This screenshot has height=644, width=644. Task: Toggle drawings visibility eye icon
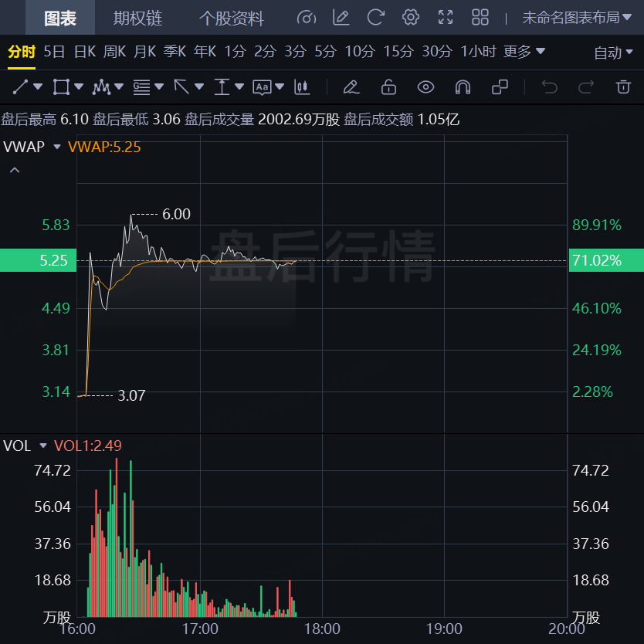pos(425,87)
